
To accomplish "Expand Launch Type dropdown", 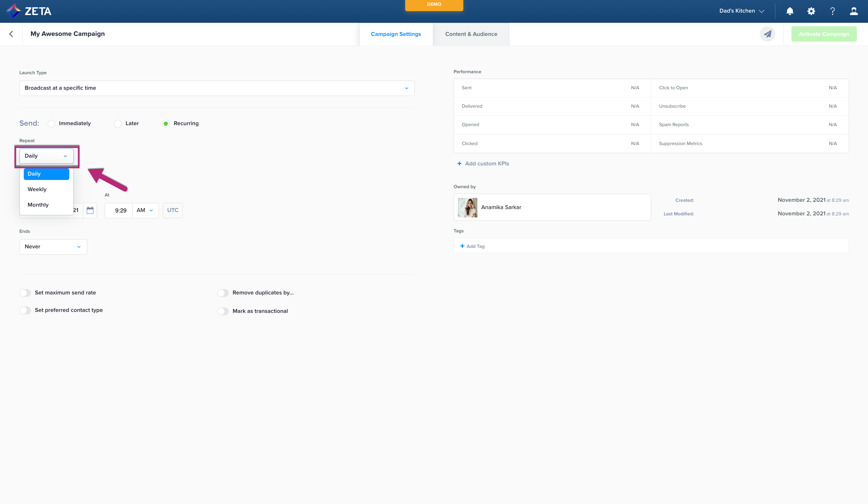I will point(217,88).
